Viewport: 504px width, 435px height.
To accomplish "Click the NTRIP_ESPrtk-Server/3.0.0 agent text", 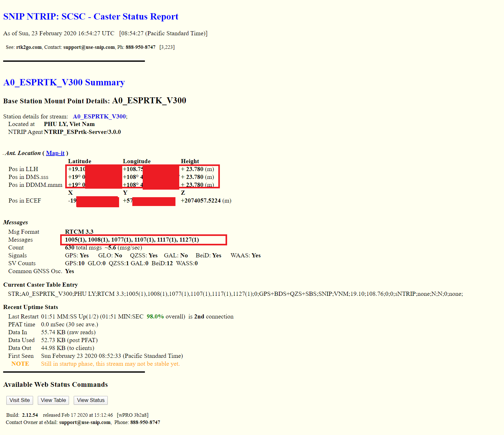I will (x=82, y=132).
